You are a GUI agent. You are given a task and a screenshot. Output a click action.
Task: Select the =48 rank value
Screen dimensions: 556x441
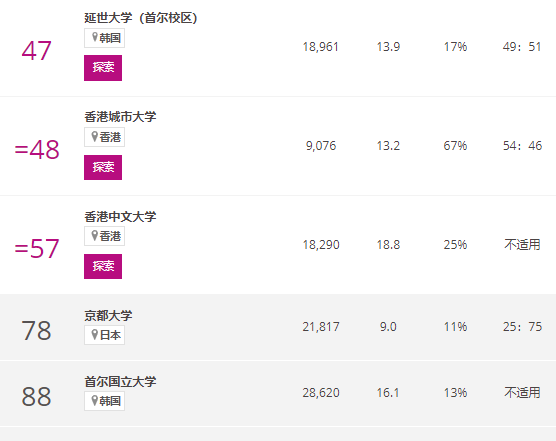[x=37, y=150]
